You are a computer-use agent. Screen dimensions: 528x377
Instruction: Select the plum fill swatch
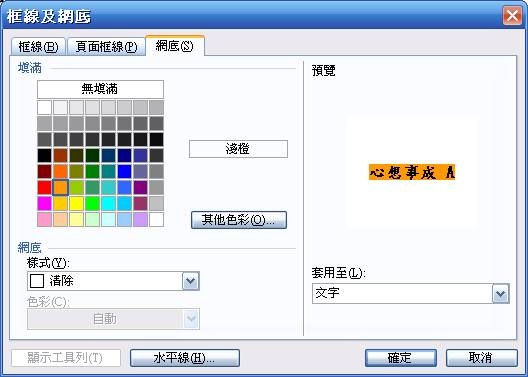tap(140, 204)
